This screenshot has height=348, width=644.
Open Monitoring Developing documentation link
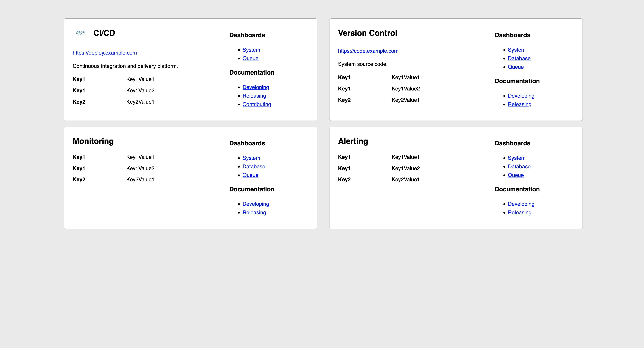pyautogui.click(x=255, y=204)
